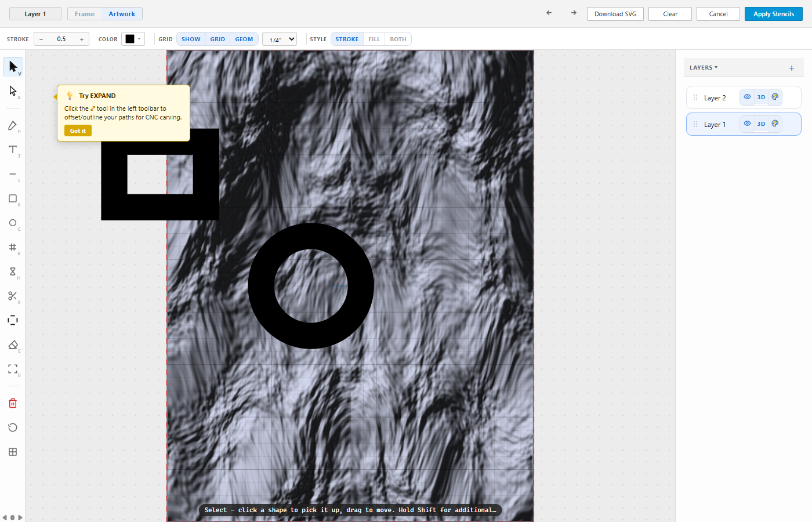Open the Layer 1 color palette icon
This screenshot has width=812, height=522.
tap(775, 124)
